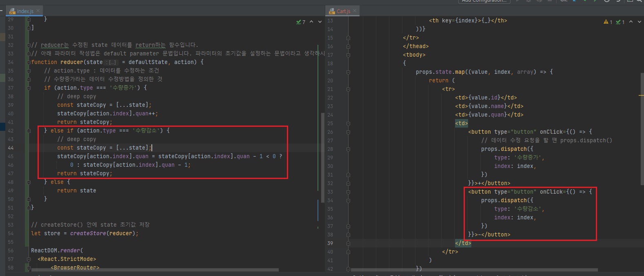
Task: Click the highlighted </td> tag on line 39
Action: (463, 243)
